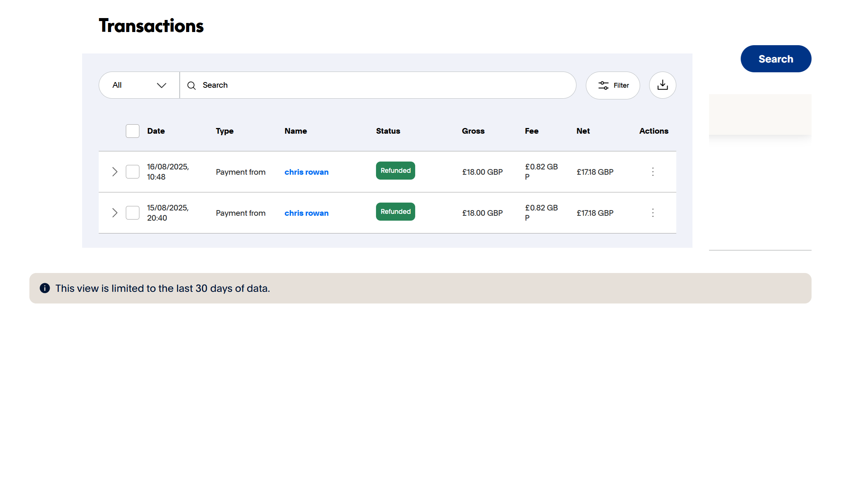Click the info icon in data notice
This screenshot has height=488, width=868.
45,288
